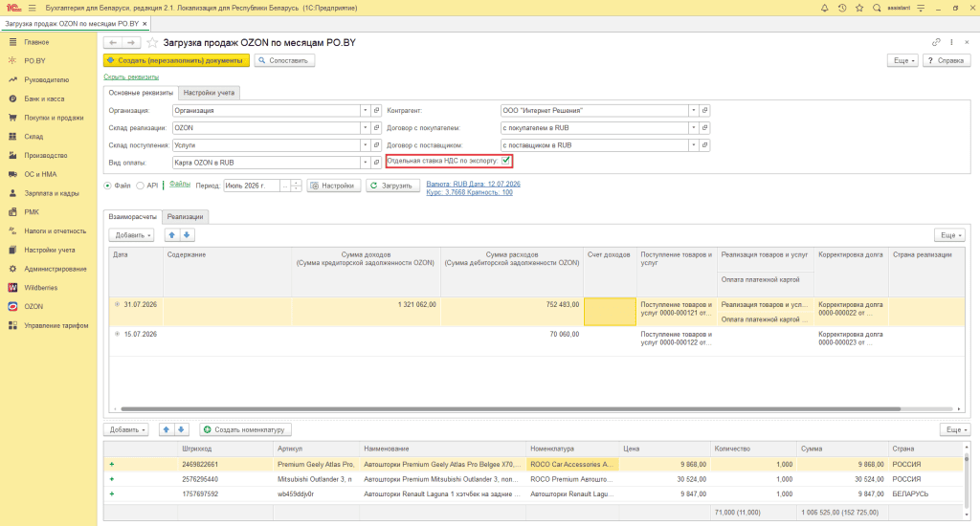Click the Сопоставить button
The width and height of the screenshot is (980, 526).
[x=284, y=60]
